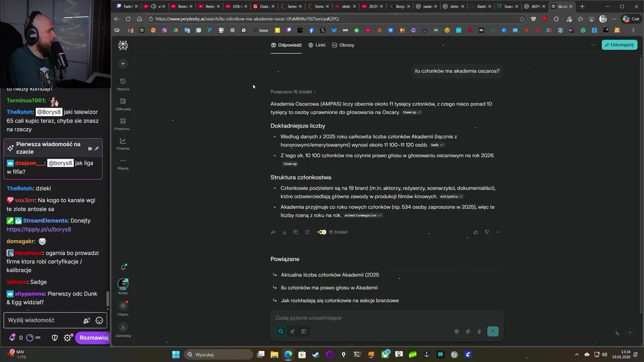
Task: Click the Ulepsz upgrade icon
Action: coord(123,306)
